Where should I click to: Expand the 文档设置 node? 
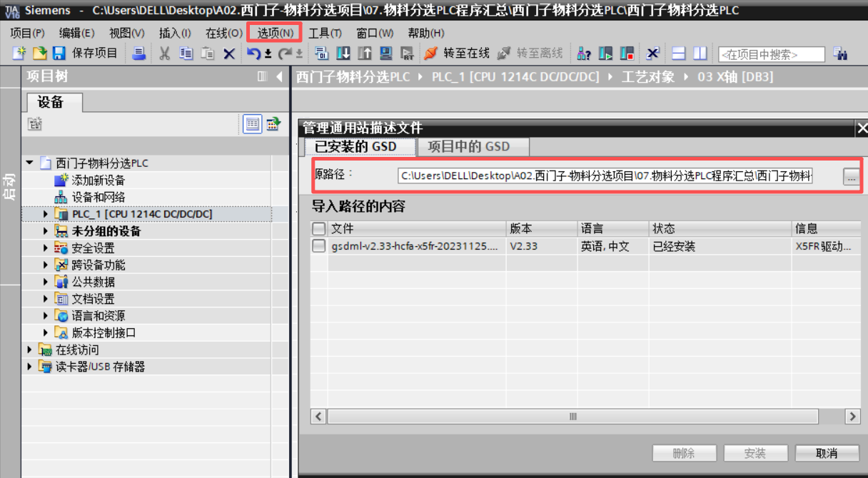[x=46, y=299]
